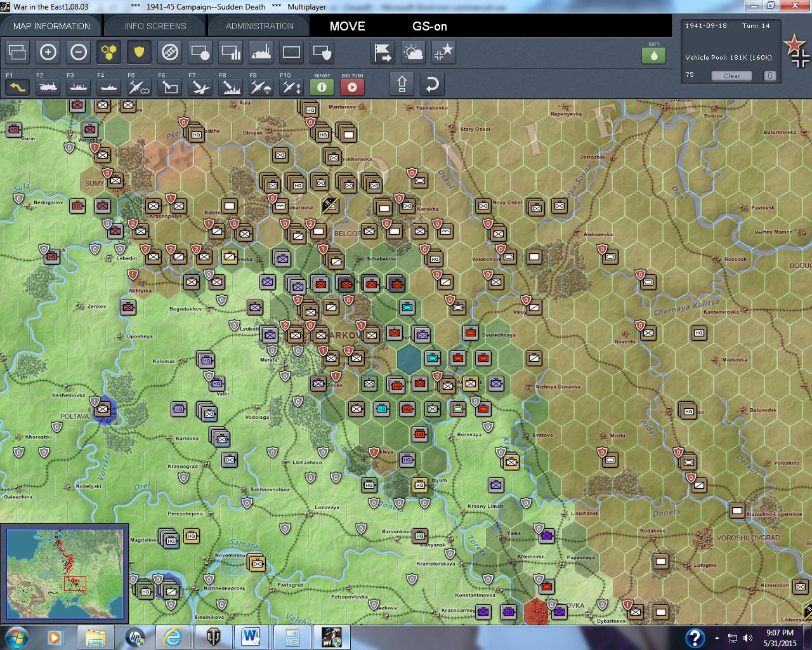
Task: Click the red star and cross emblem
Action: pyautogui.click(x=796, y=51)
